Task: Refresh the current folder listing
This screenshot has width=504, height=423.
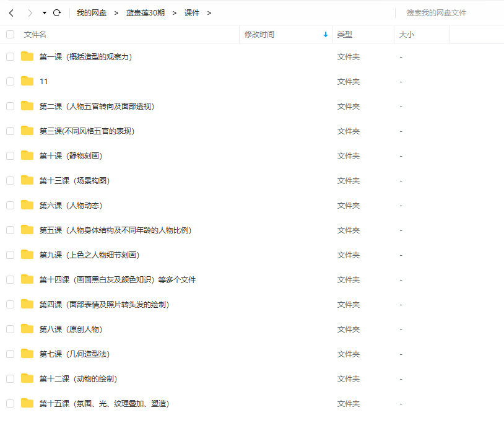Action: (x=57, y=12)
